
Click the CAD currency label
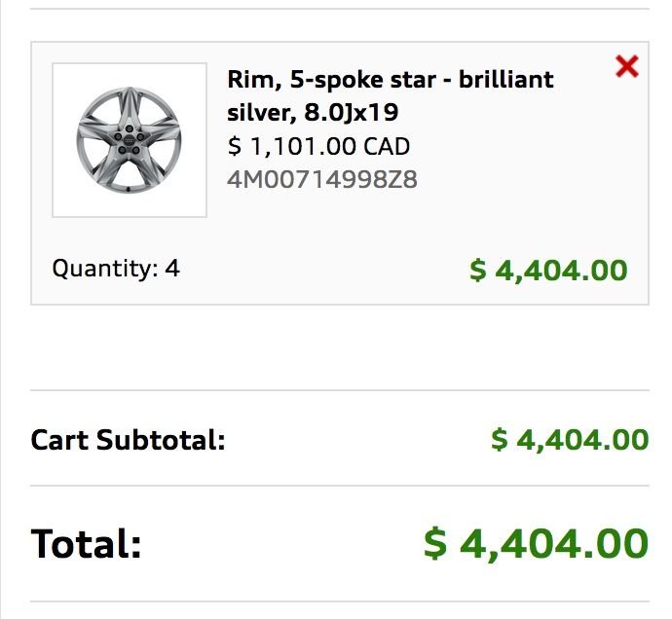tap(387, 147)
